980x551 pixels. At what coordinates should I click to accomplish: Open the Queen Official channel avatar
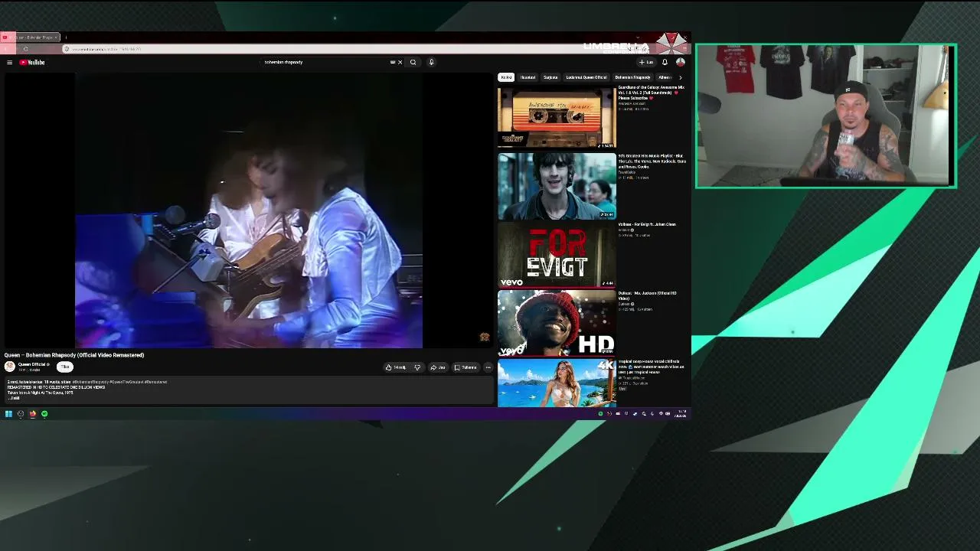coord(9,367)
